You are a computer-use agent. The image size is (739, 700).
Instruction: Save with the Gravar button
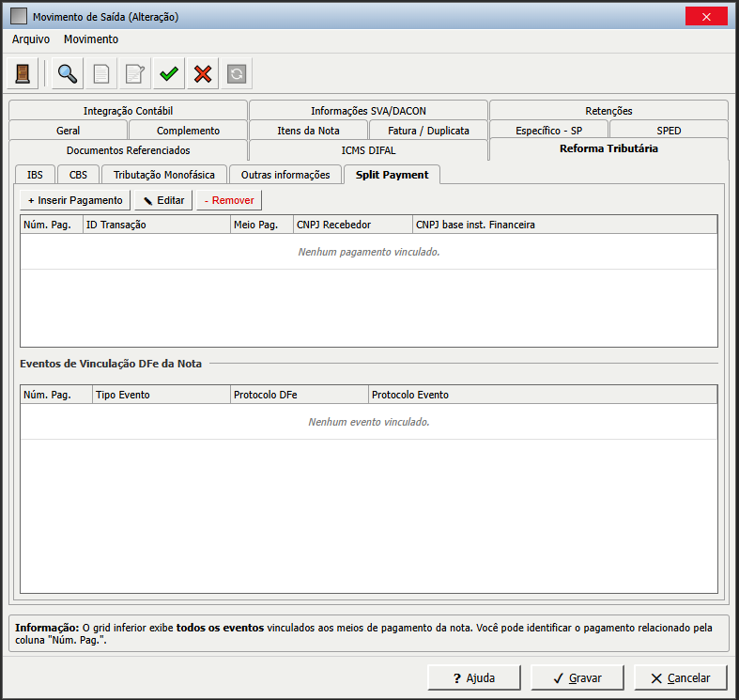coord(577,677)
